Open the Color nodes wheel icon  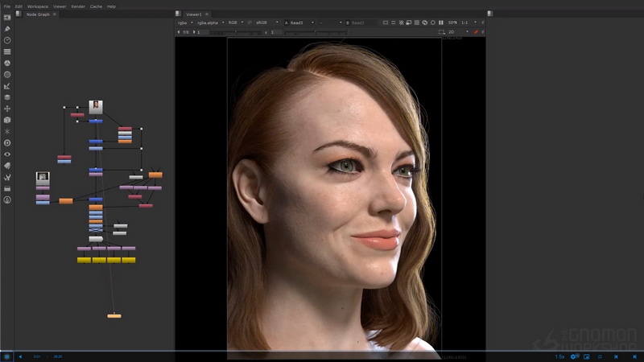[7, 64]
